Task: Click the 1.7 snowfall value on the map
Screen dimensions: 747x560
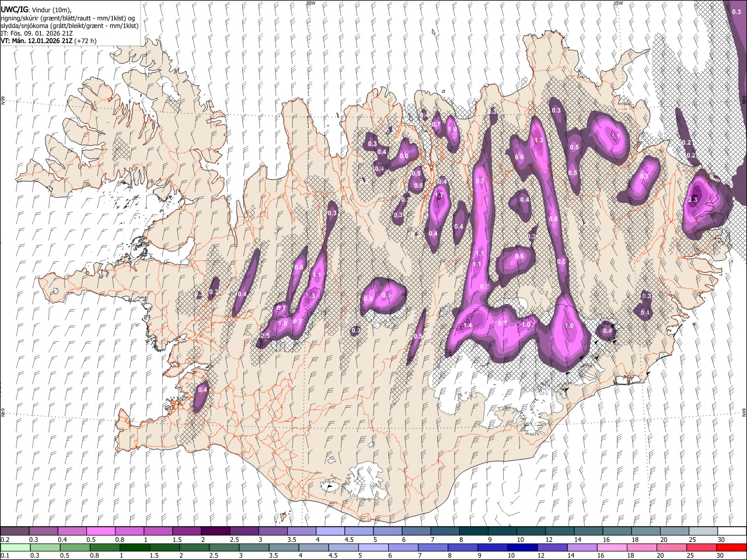Action: coord(439,195)
